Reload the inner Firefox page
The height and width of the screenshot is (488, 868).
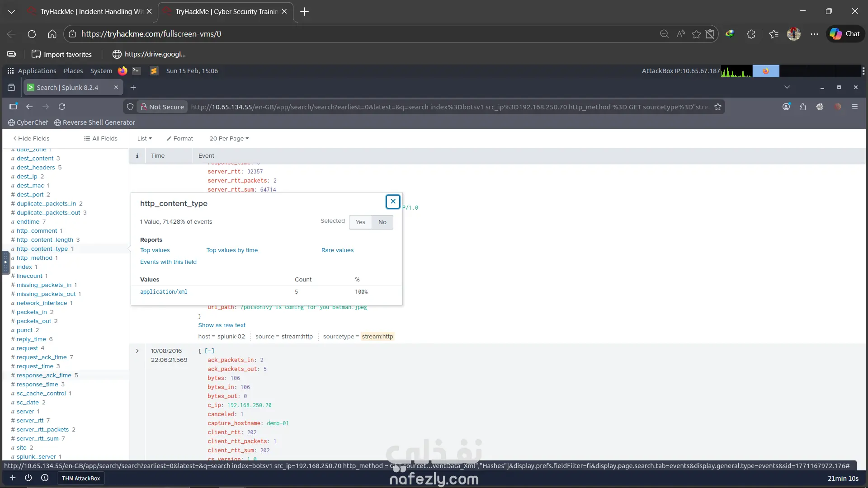tap(62, 107)
